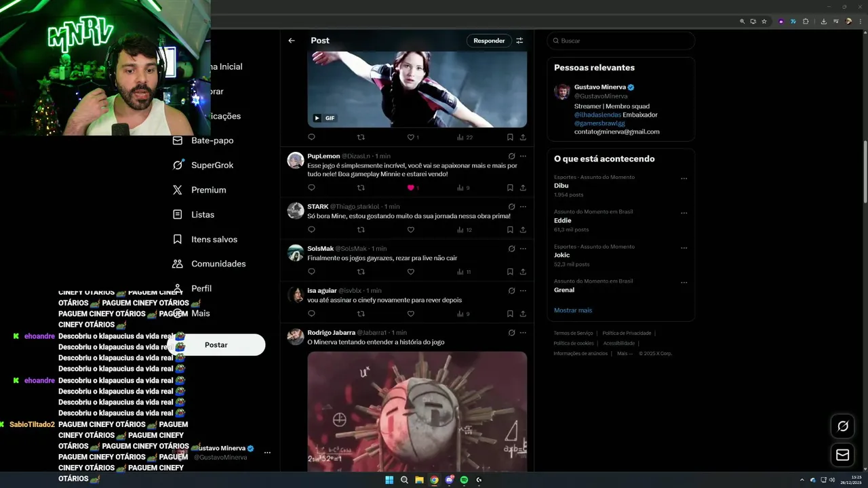Open Itens salvos in sidebar
This screenshot has width=868, height=488.
point(205,239)
